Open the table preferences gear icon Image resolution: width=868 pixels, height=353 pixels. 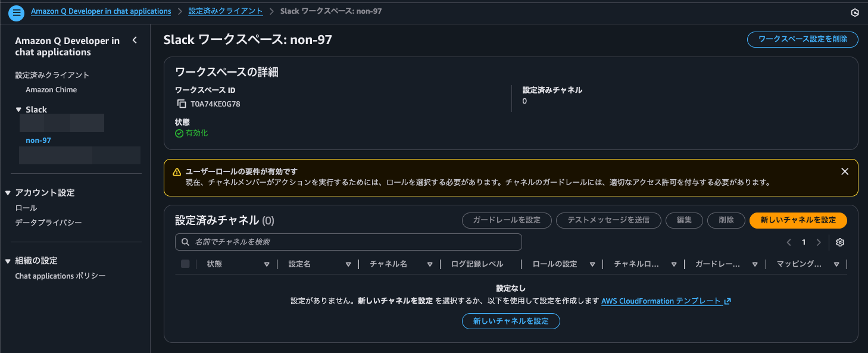tap(839, 242)
